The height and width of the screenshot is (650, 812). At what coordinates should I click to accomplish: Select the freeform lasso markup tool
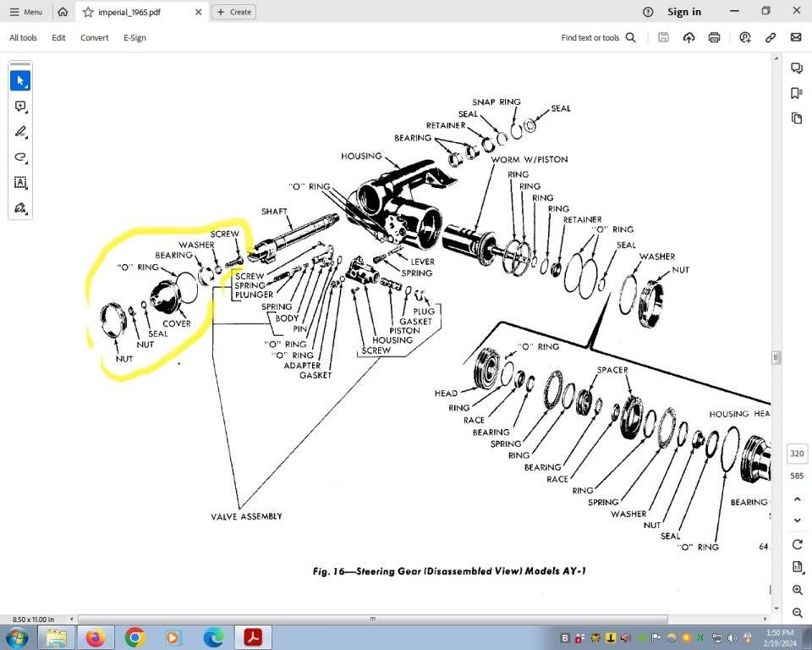20,157
